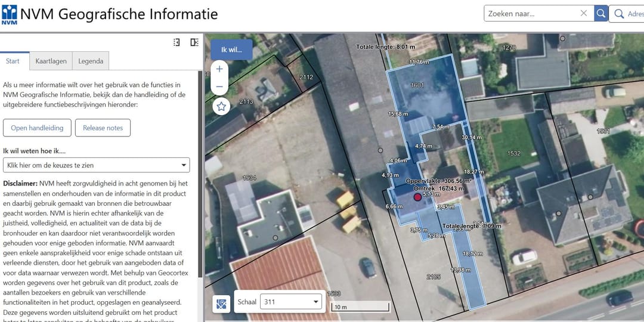Click the NVM logo
The image size is (644, 322).
click(9, 15)
